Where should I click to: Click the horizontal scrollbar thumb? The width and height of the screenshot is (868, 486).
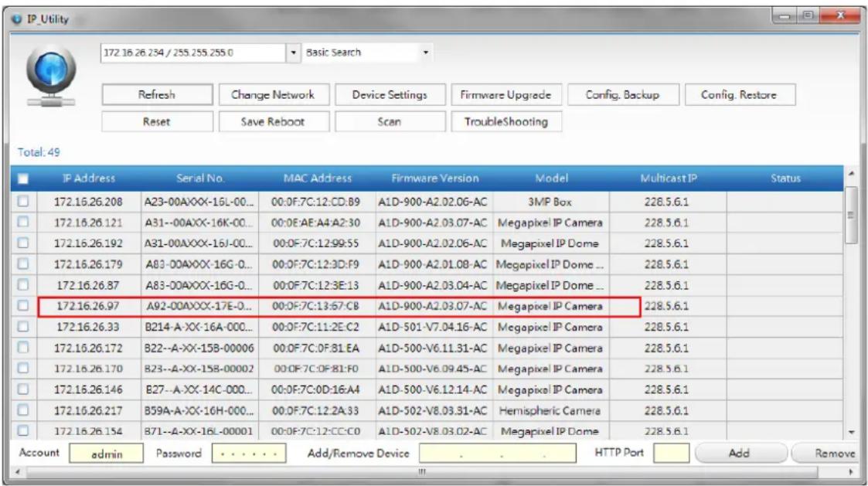pyautogui.click(x=422, y=472)
